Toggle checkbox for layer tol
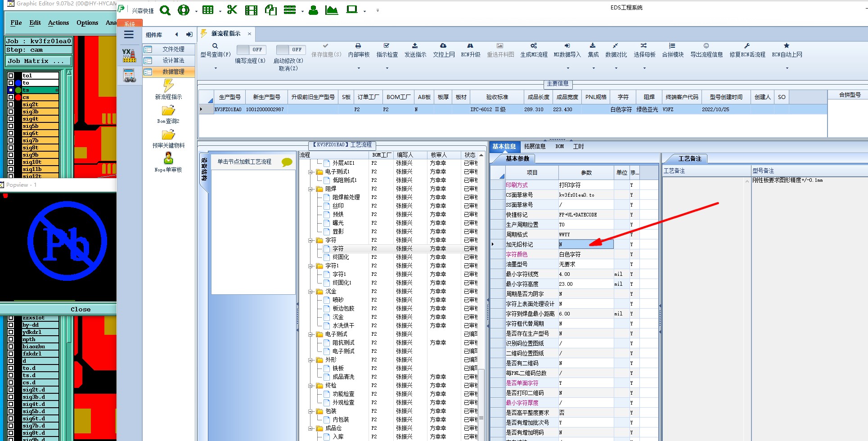Screen dimensions: 868x441 click(x=11, y=76)
